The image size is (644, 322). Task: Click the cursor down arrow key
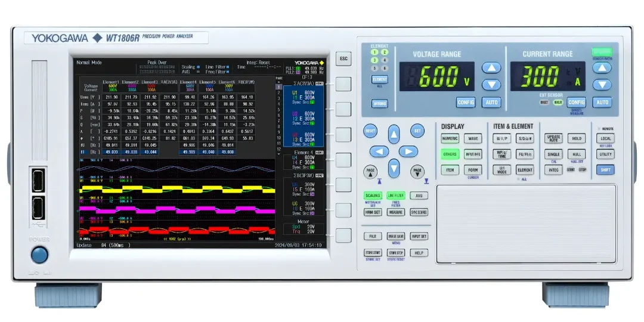click(x=394, y=168)
